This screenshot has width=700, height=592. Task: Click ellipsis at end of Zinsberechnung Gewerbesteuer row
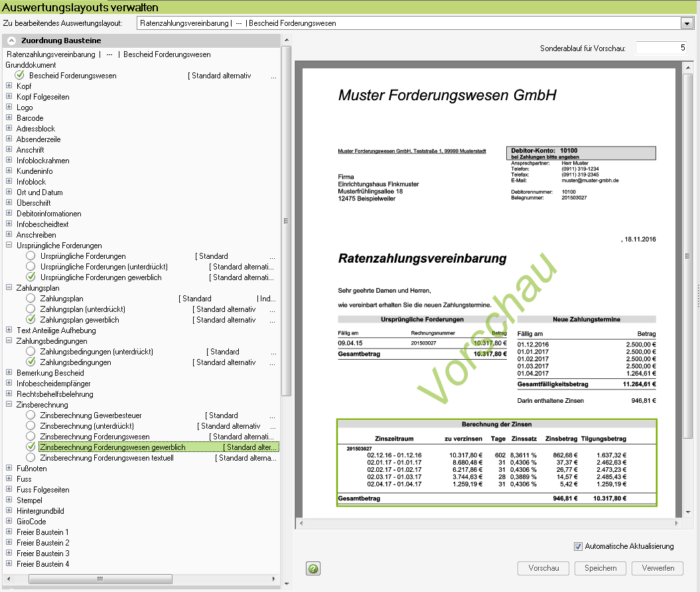coord(273,415)
